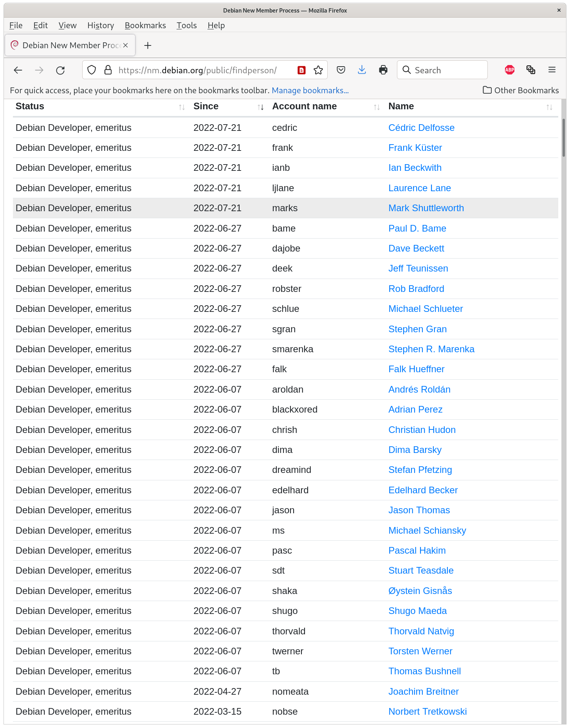Open Joachim Breitner's profile link
The width and height of the screenshot is (570, 728).
coord(424,692)
